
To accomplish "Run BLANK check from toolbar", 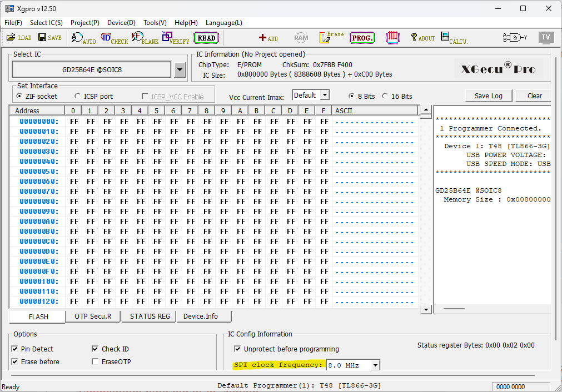I will click(x=145, y=38).
